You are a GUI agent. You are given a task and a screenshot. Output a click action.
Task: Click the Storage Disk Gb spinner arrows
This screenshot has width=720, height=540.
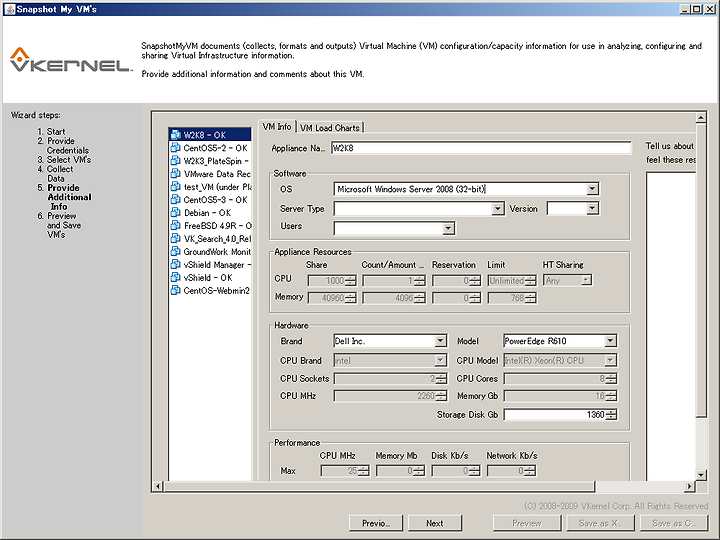611,415
